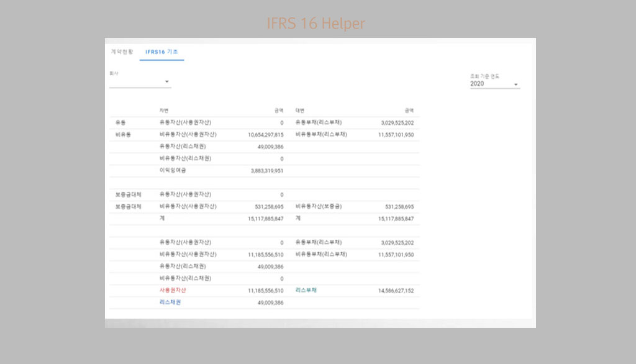636x364 pixels.
Task: Click the 14,586,627,152 total liability amount
Action: click(396, 291)
